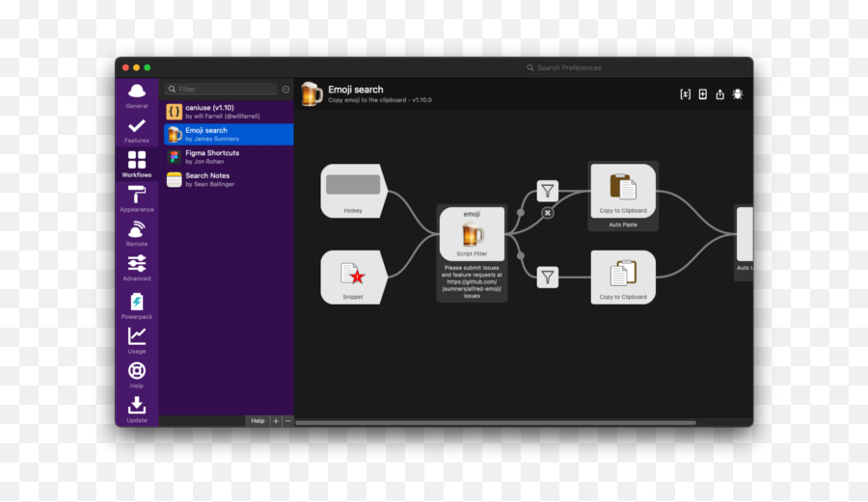Image resolution: width=868 pixels, height=502 pixels.
Task: Select the partially visible Auto node at right
Action: click(x=745, y=234)
